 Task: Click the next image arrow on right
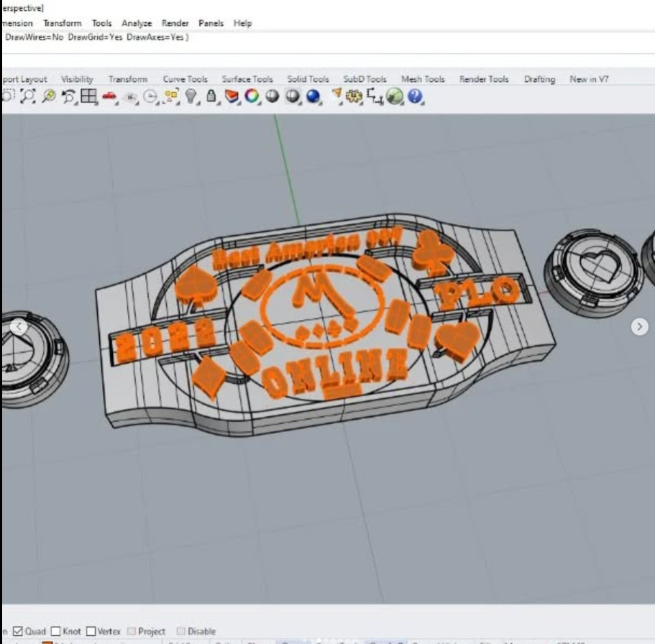(639, 326)
